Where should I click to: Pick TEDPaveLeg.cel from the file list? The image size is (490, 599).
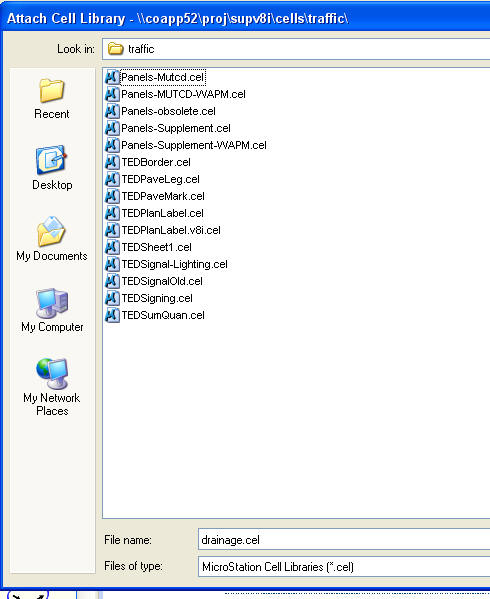(160, 180)
